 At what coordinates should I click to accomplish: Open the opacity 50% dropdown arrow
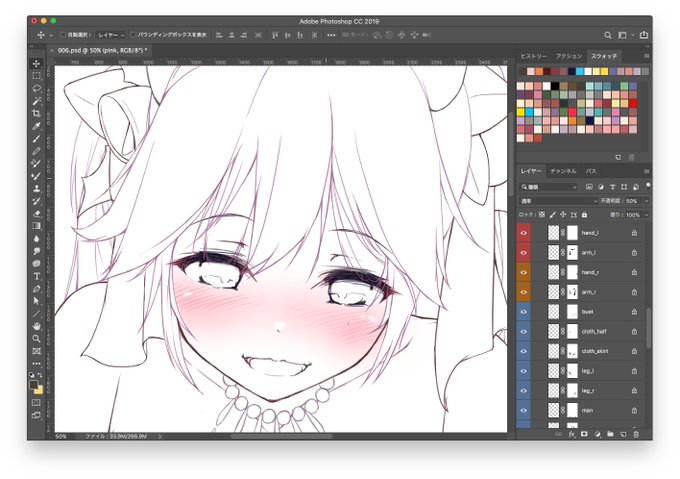click(x=646, y=201)
